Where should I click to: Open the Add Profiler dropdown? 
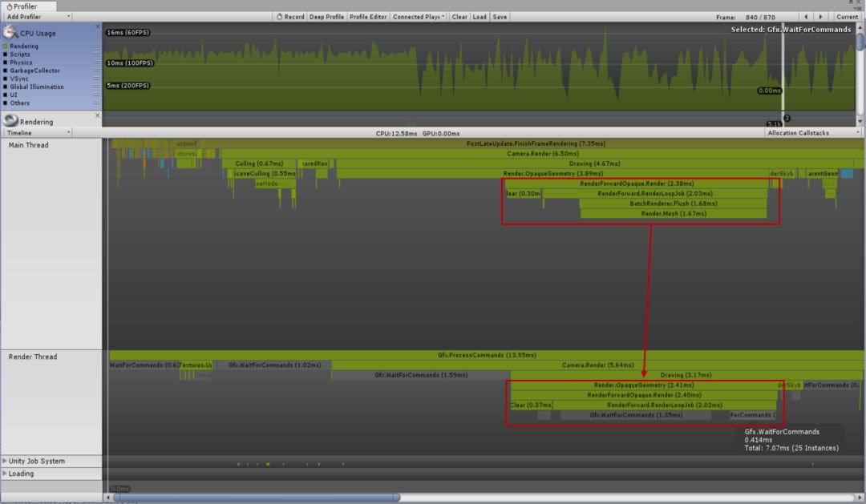click(x=38, y=17)
